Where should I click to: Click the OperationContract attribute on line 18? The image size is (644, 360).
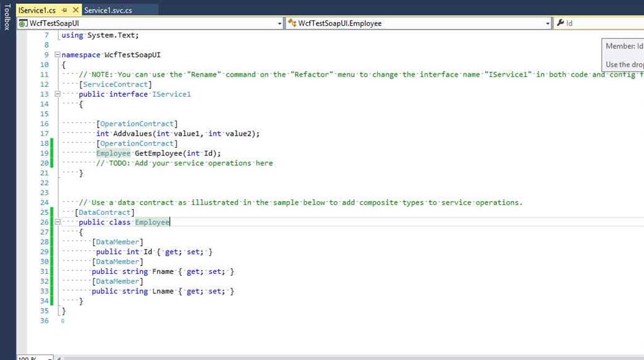136,143
